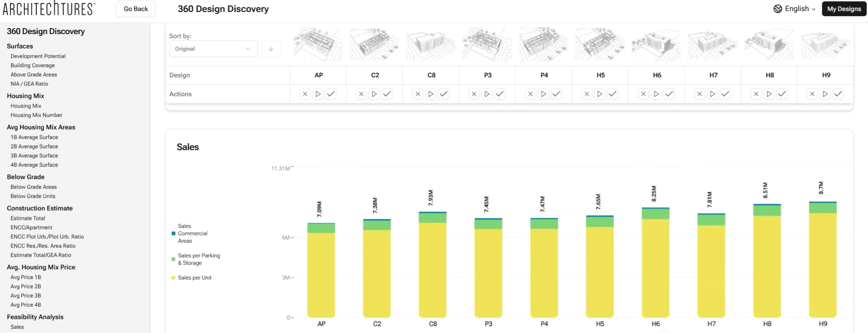Open the Sort by Original dropdown
Screen dimensions: 868x333
click(213, 49)
